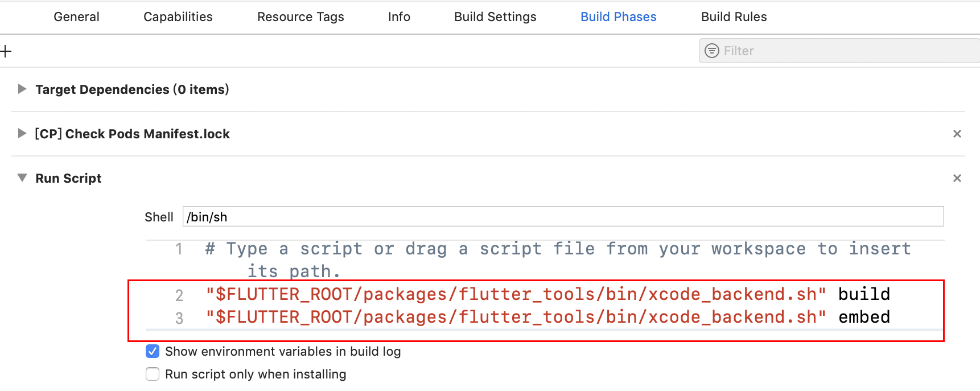
Task: Switch to the Build Rules tab
Action: (x=734, y=17)
